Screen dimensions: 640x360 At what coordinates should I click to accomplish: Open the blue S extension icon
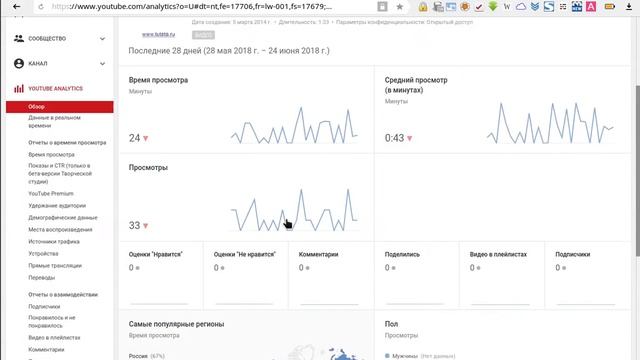pos(549,7)
